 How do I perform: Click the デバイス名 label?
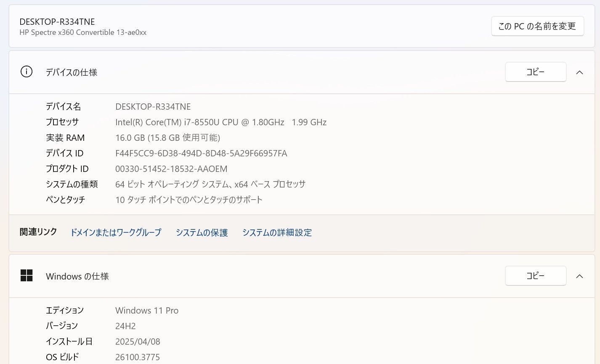[64, 107]
